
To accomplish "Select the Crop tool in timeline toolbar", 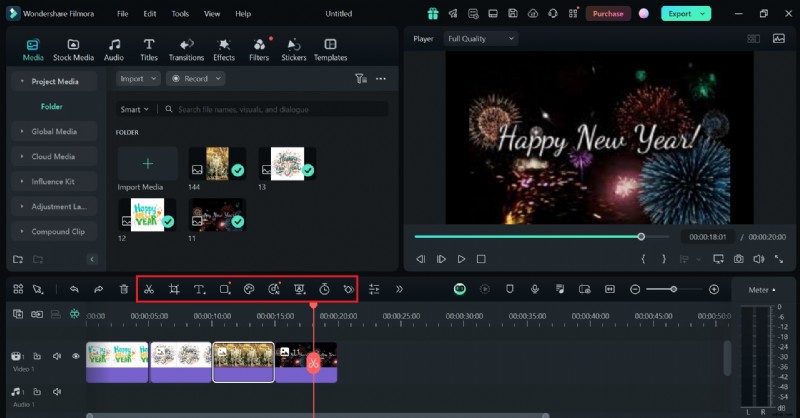I will (x=174, y=289).
